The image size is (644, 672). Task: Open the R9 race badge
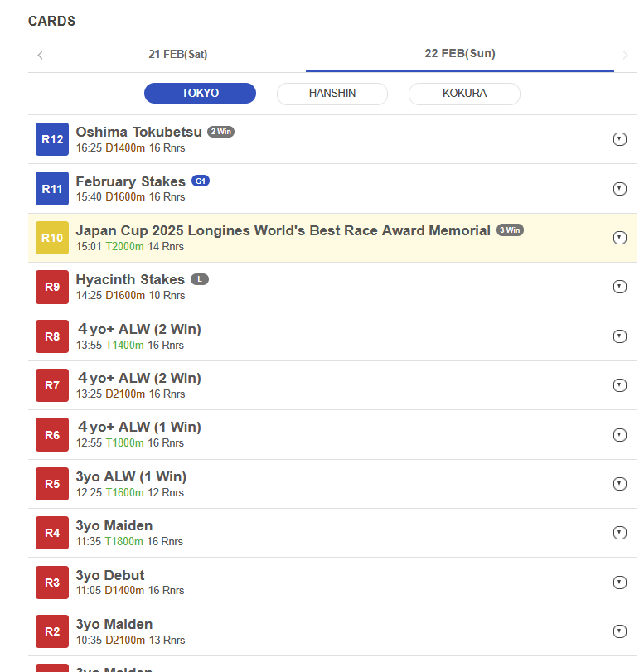point(52,287)
